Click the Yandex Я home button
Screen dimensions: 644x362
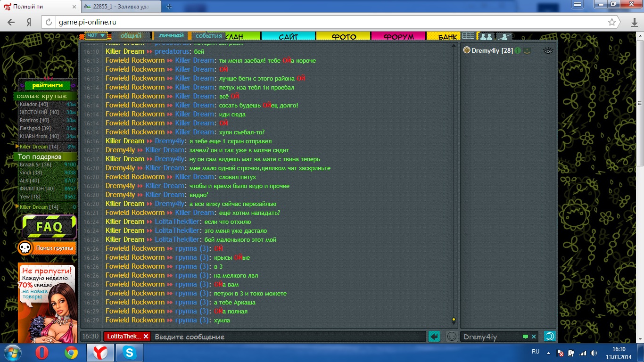pyautogui.click(x=29, y=22)
